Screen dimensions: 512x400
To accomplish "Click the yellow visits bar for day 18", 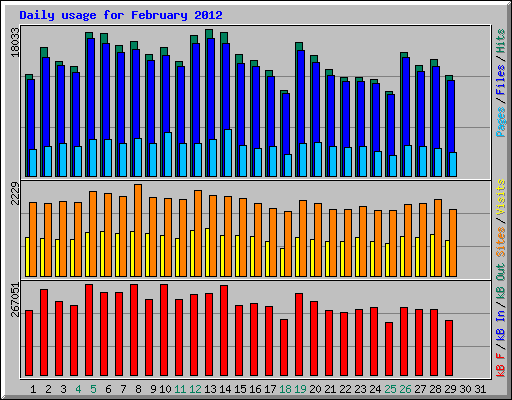I will (282, 262).
